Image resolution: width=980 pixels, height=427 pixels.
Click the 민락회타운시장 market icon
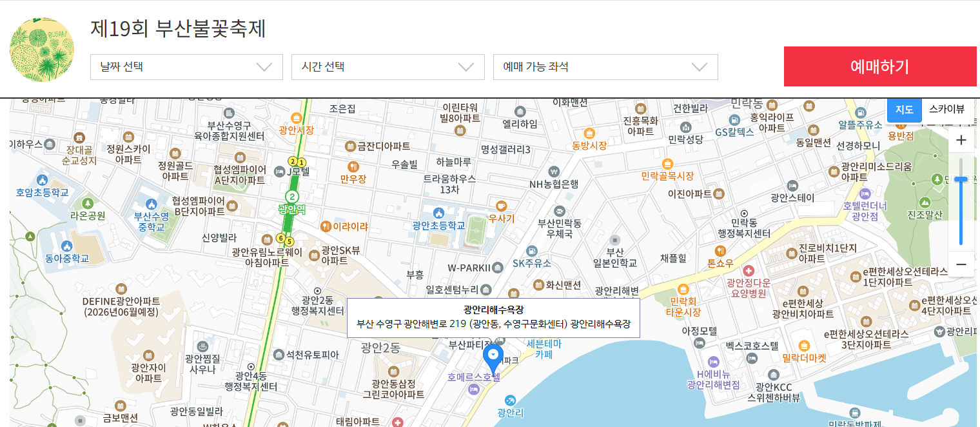pyautogui.click(x=683, y=288)
